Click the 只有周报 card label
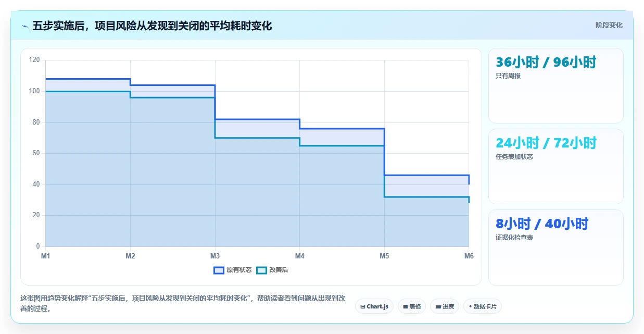This screenshot has height=334, width=644. point(508,76)
